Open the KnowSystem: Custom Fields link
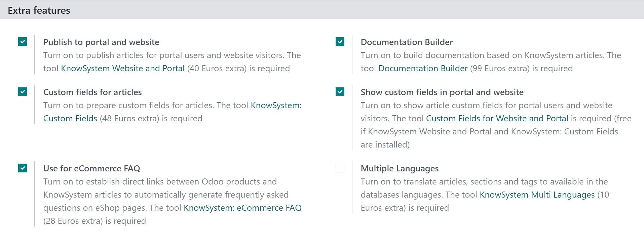The image size is (644, 248). point(173,112)
